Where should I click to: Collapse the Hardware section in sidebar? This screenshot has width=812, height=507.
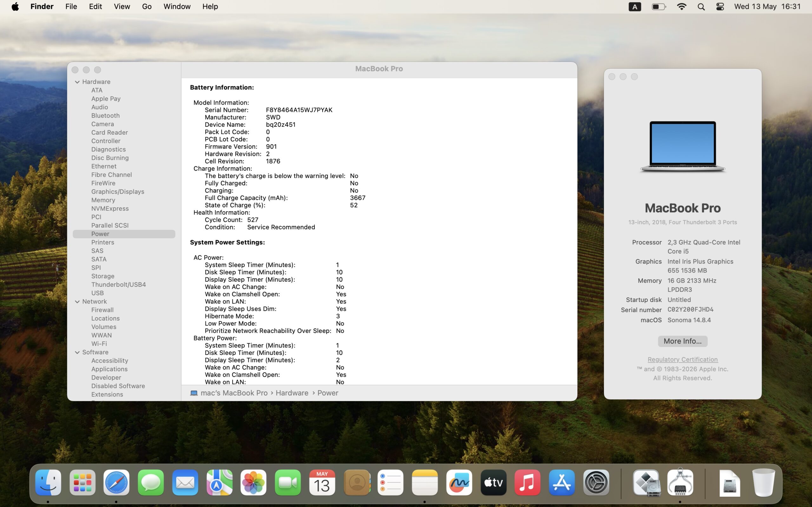pos(77,82)
